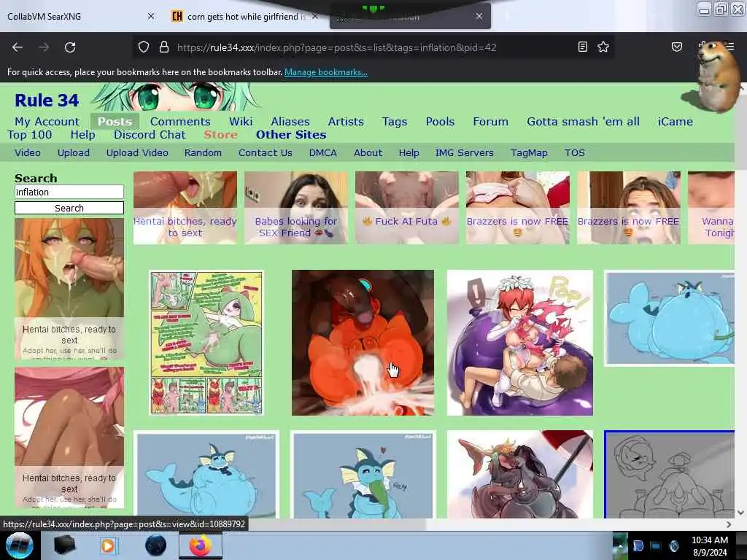Open the dark box icon in taskbar
747x560 pixels.
(64, 545)
